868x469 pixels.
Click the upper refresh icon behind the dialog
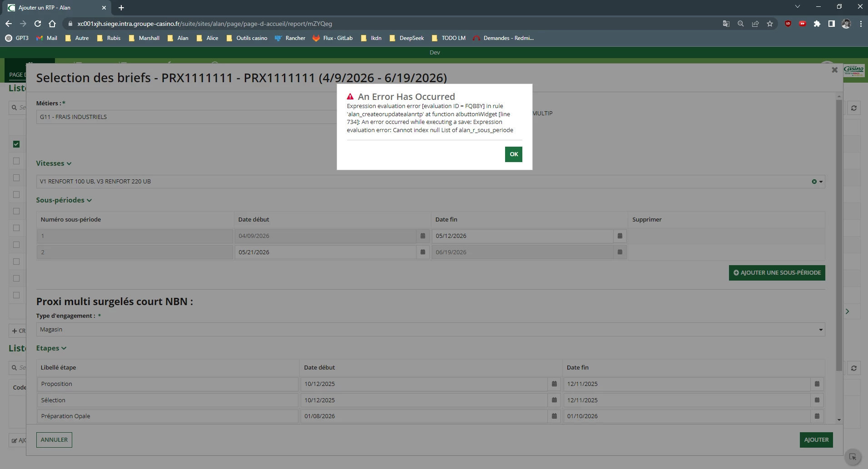[x=854, y=108]
